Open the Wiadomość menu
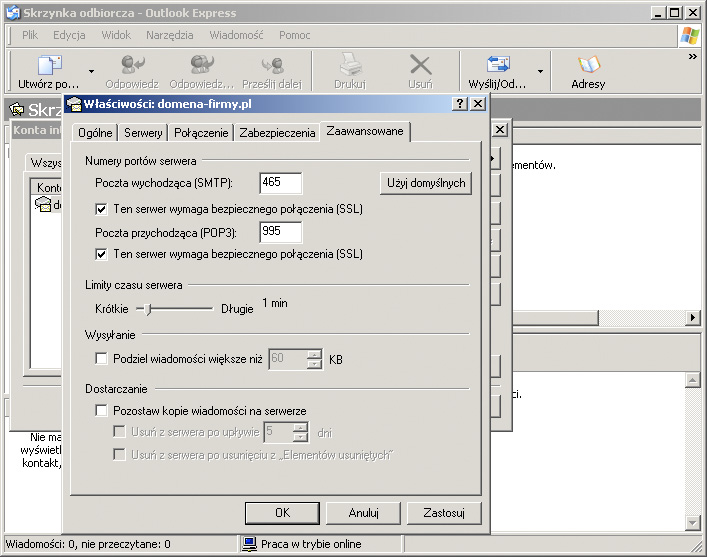 [x=236, y=35]
